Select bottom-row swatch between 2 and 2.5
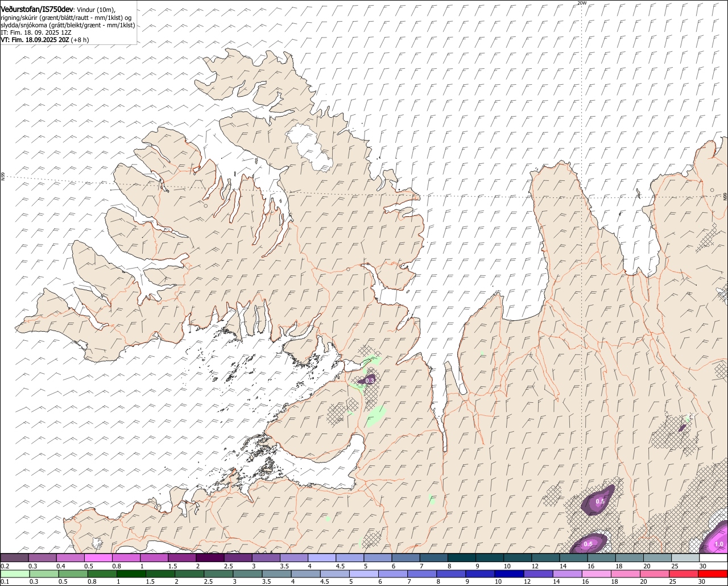This screenshot has width=728, height=586. 189,573
